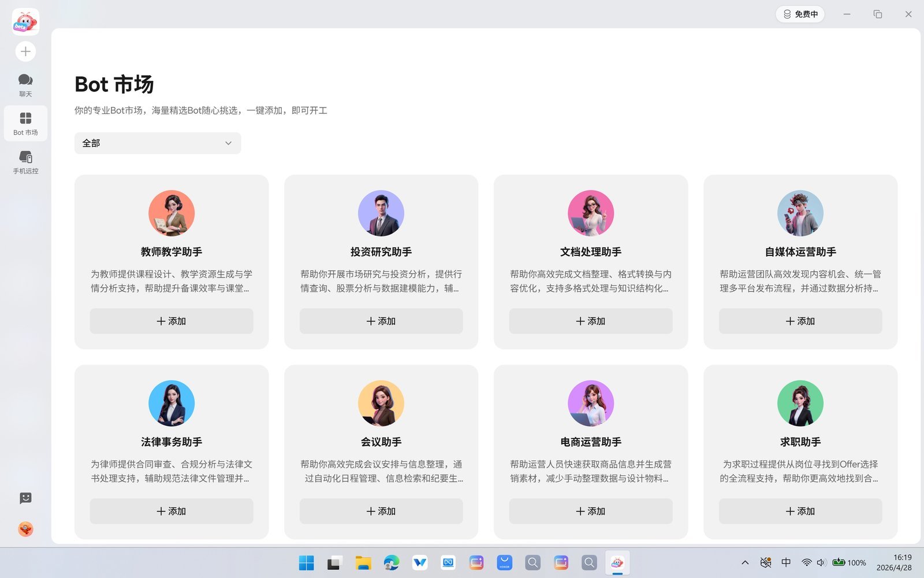Add the 电商运营助手 bot
Viewport: 924px width, 578px height.
click(x=590, y=511)
